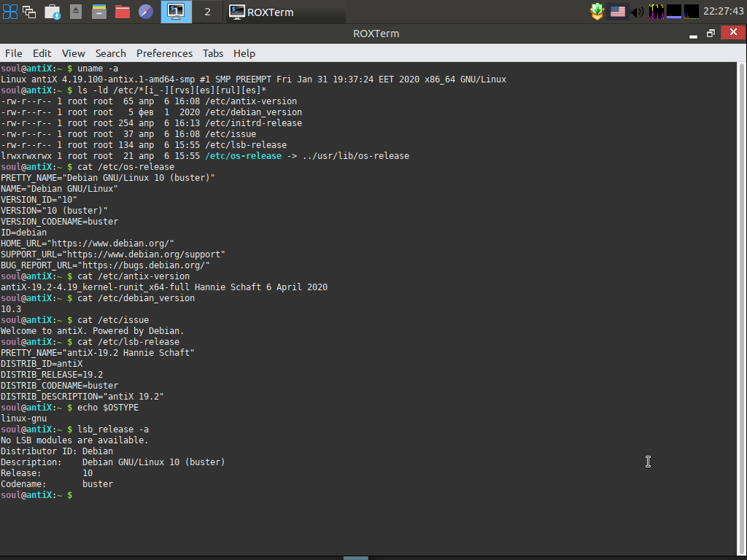This screenshot has width=747, height=560.
Task: Click the US flag keyboard layout indicator
Action: 618,12
